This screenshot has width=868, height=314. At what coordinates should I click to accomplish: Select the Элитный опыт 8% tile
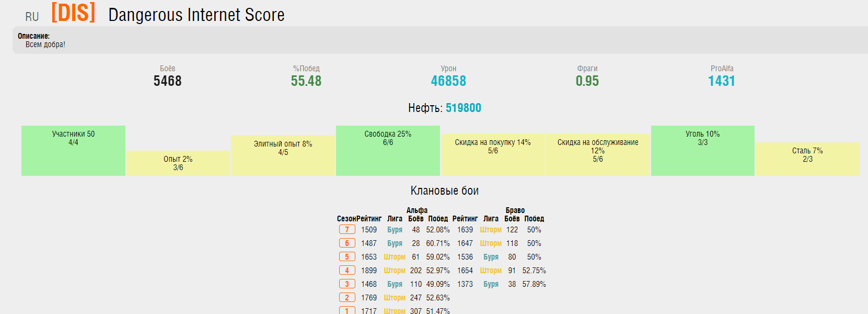(283, 155)
